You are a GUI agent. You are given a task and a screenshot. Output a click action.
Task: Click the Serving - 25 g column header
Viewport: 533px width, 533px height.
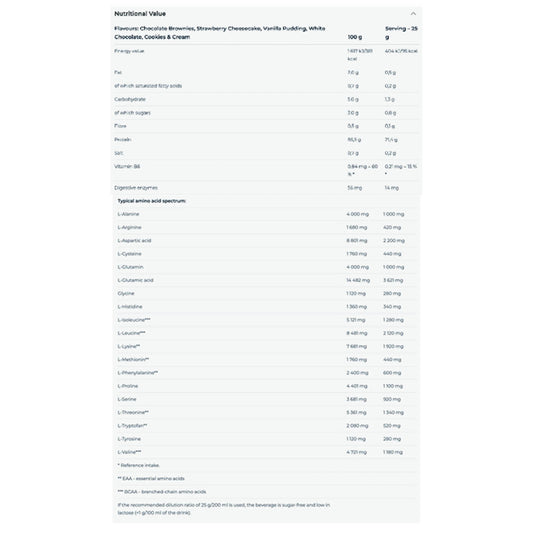click(x=401, y=33)
